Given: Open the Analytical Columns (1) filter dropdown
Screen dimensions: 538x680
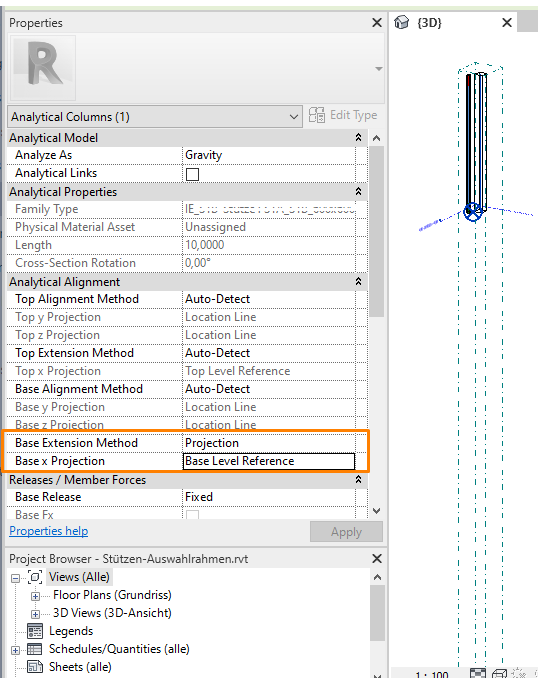Looking at the screenshot, I should click(155, 117).
